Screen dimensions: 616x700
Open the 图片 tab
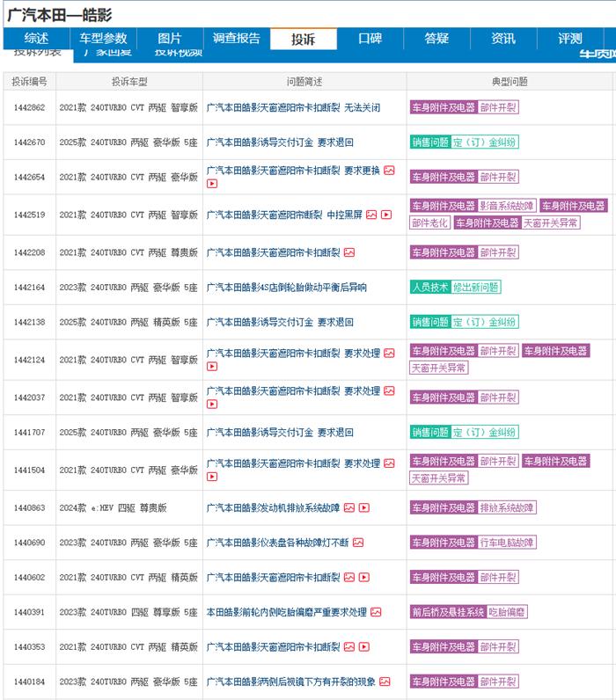tap(170, 39)
